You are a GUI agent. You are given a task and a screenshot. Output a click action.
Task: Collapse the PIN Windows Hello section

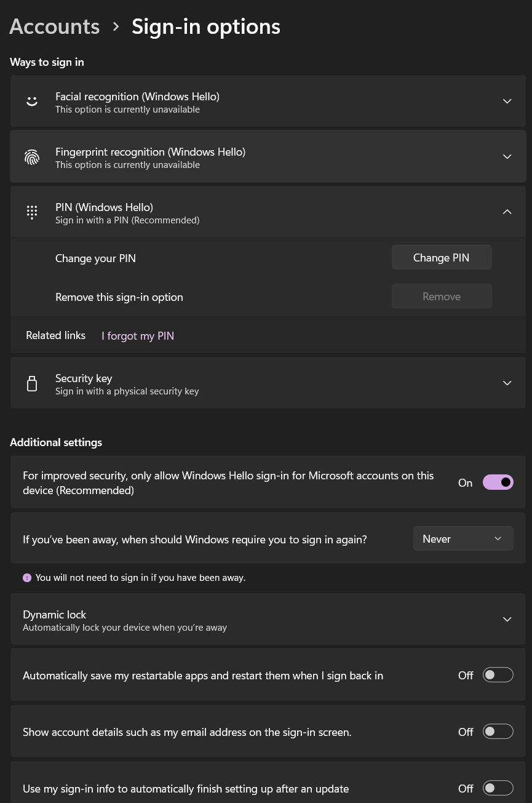tap(507, 211)
